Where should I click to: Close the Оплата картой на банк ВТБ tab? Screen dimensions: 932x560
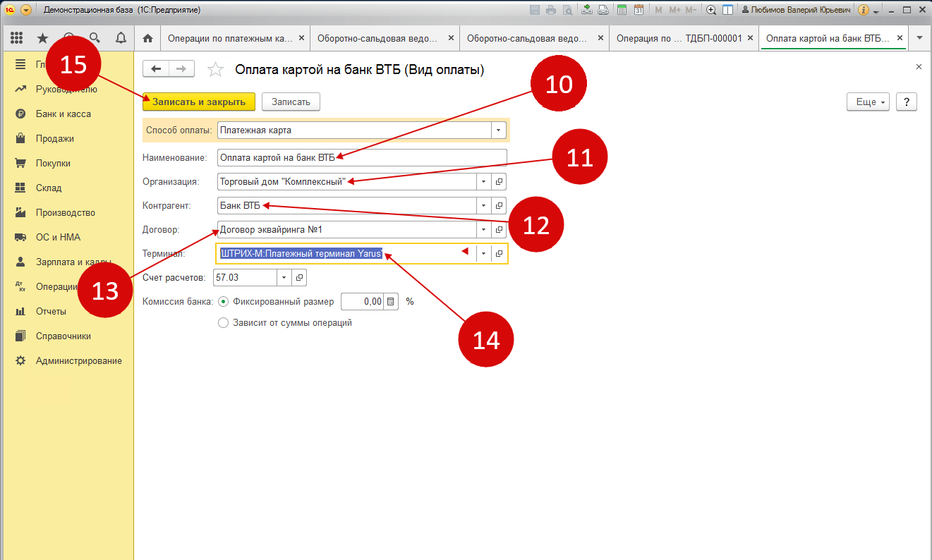(x=900, y=38)
